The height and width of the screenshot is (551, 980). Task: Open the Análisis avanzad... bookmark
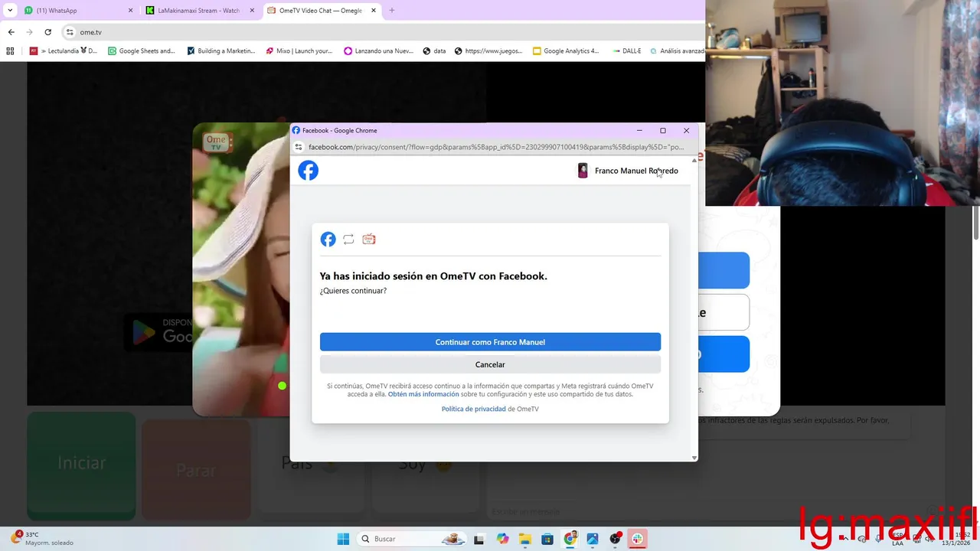point(677,51)
